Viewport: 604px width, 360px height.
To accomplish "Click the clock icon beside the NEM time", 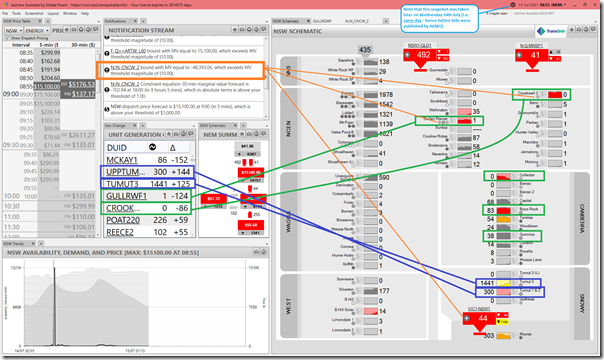I will (513, 5).
